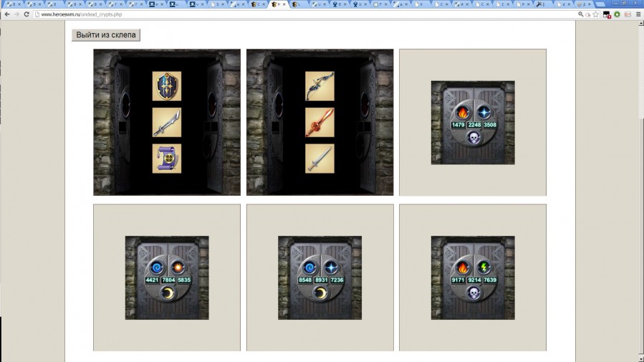The width and height of the screenshot is (644, 362).
Task: Close the active browser tab
Action: coord(284,4)
